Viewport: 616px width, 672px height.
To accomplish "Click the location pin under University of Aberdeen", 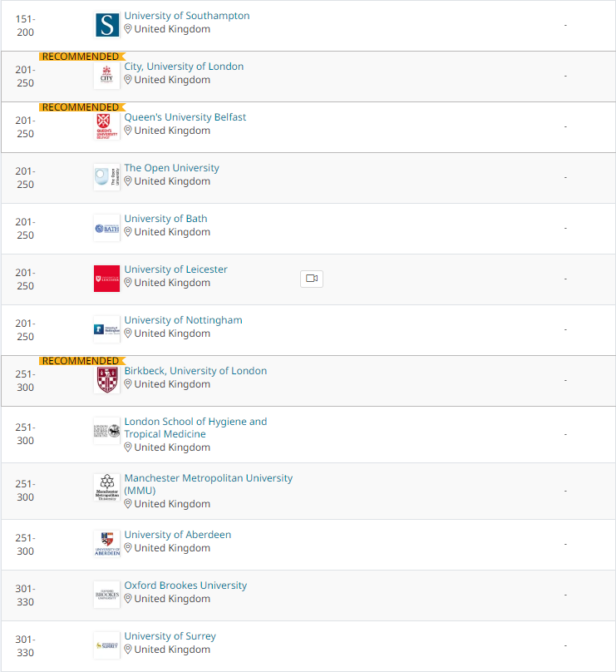I will 128,548.
